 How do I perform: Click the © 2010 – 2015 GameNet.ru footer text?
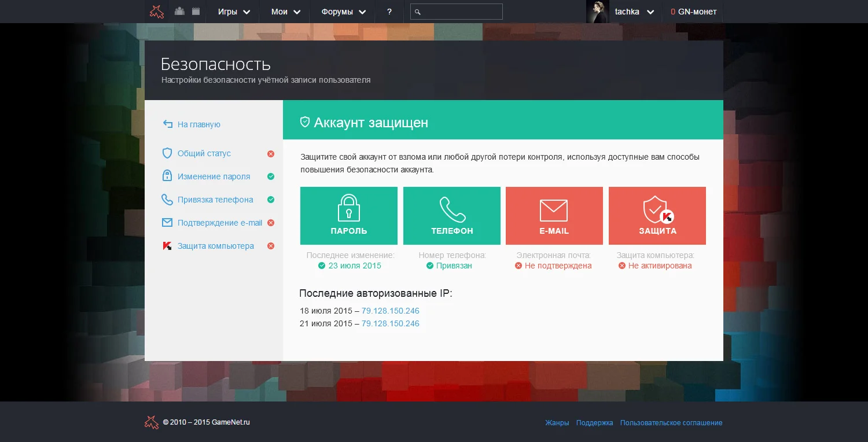point(207,422)
